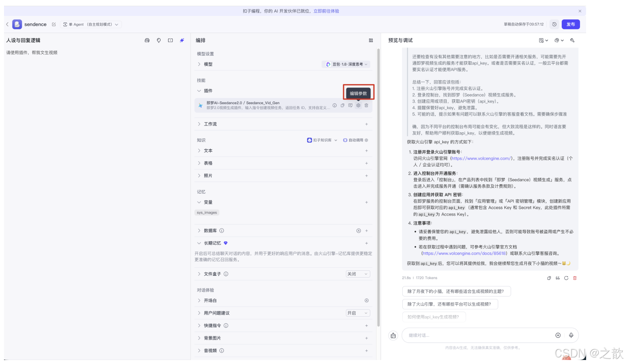
Task: Click the 开场白 auto-generate A icon
Action: pyautogui.click(x=366, y=301)
